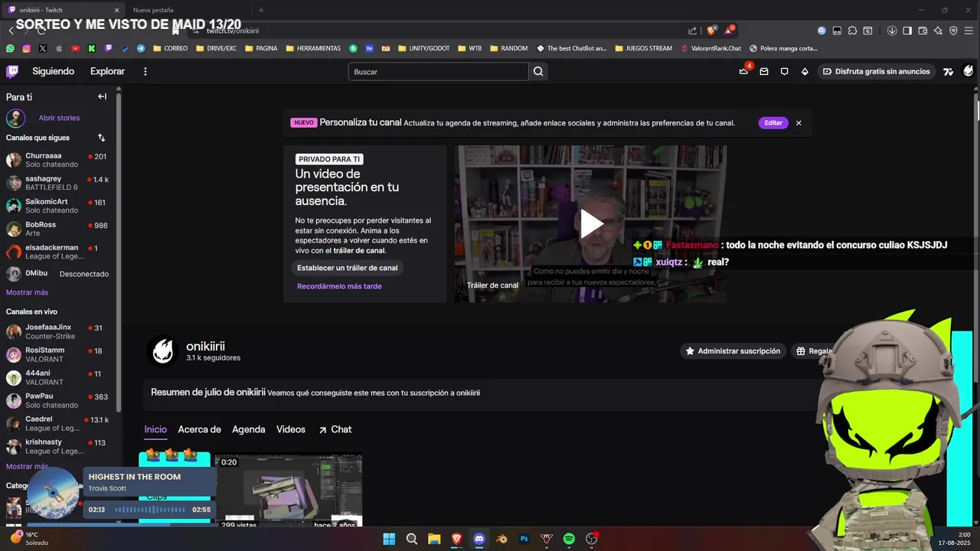Open the CORREO bookmarks folder

[170, 48]
